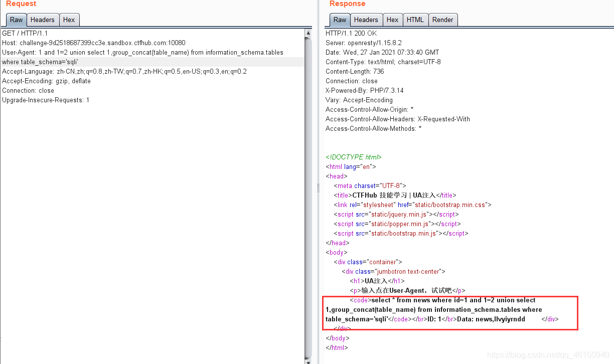Click the Access-Control-Allow-Methods line

pyautogui.click(x=374, y=128)
